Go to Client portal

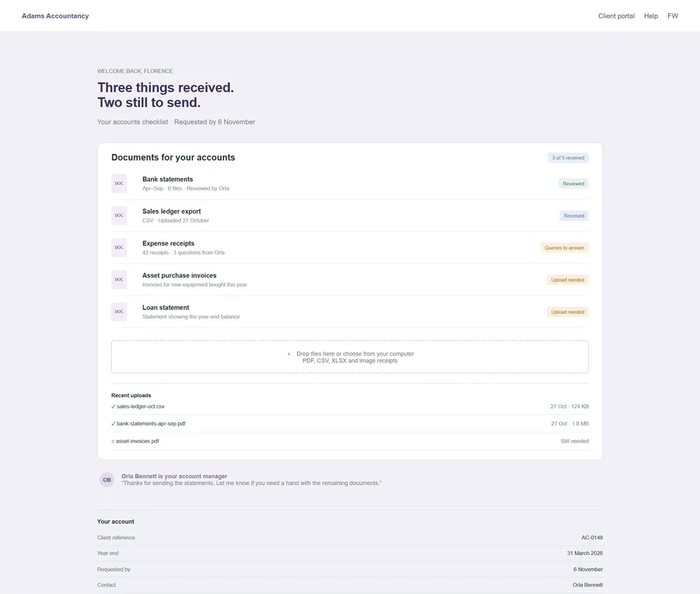point(616,16)
